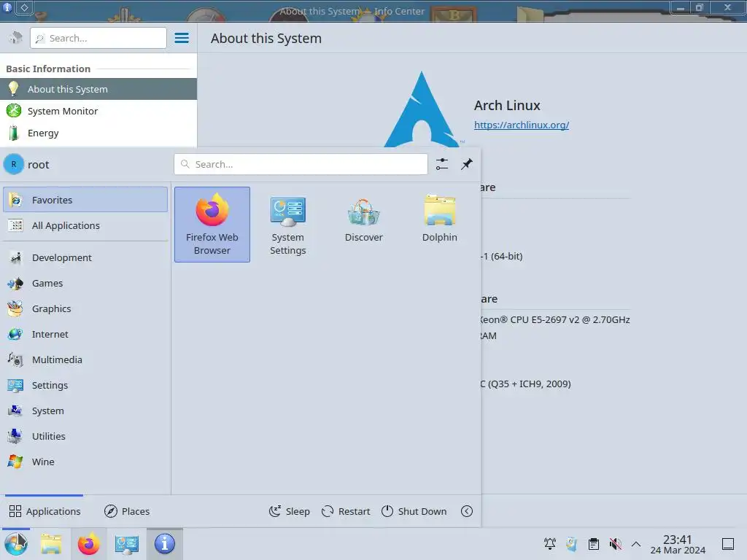The image size is (747, 560).
Task: Expand more session options arrow
Action: pos(467,511)
